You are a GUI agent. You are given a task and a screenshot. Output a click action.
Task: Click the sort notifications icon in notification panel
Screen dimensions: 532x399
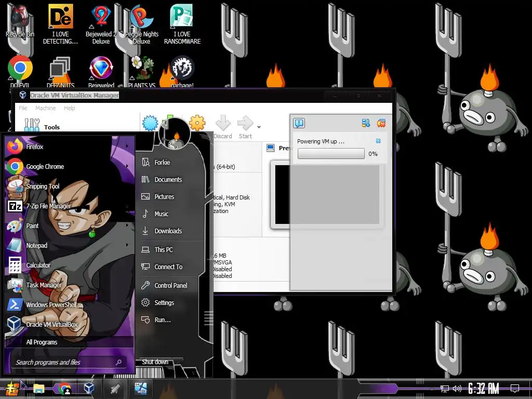coord(366,123)
